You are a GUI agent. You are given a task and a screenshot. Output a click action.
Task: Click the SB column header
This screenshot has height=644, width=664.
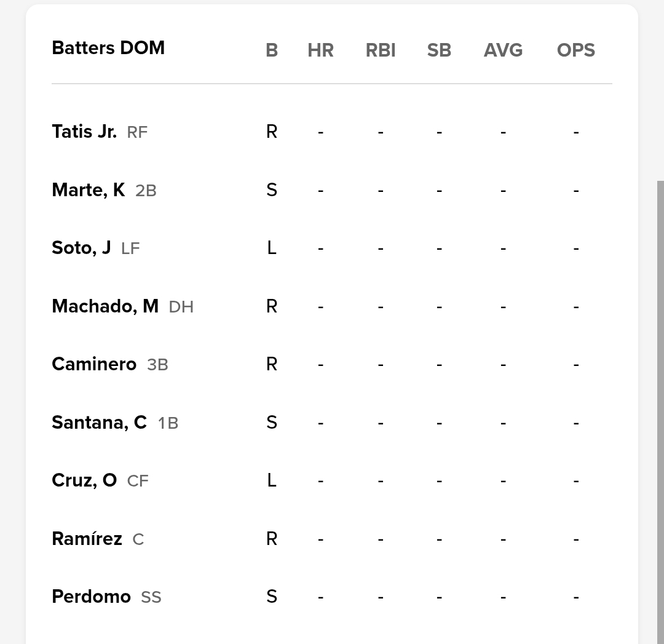439,50
